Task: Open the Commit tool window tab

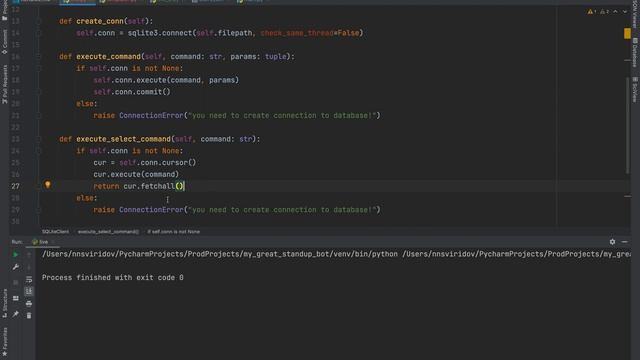Action: (4, 42)
